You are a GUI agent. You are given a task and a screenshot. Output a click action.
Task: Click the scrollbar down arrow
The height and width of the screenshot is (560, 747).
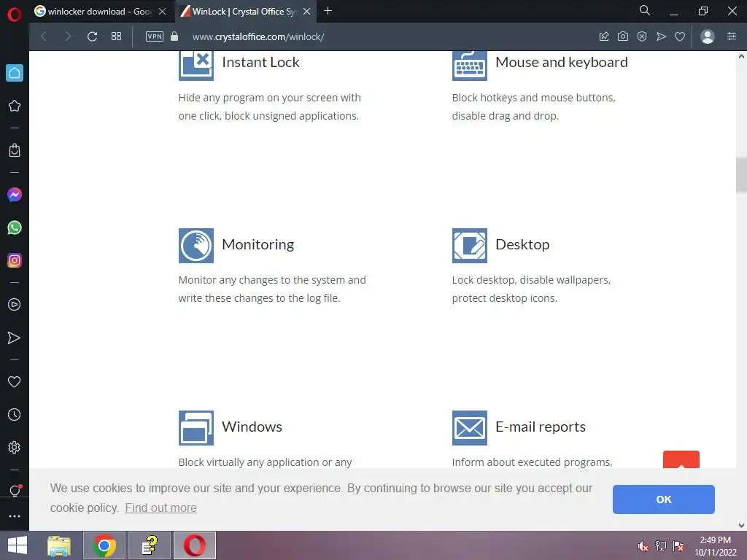coord(741,525)
